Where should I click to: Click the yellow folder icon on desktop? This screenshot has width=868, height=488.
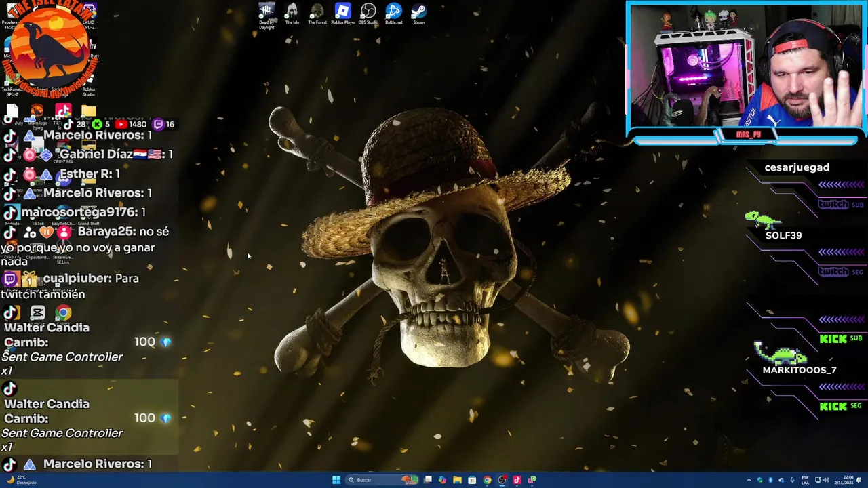click(x=88, y=110)
